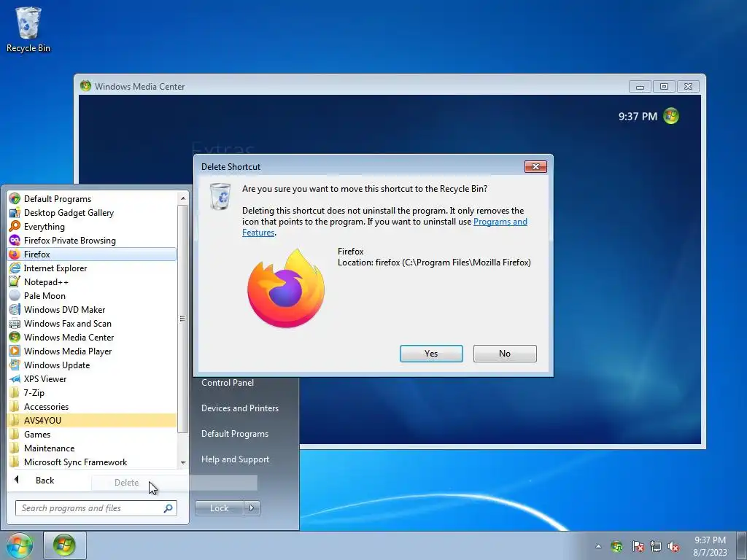Confirm deletion with Yes
Image resolution: width=747 pixels, height=560 pixels.
(x=431, y=354)
